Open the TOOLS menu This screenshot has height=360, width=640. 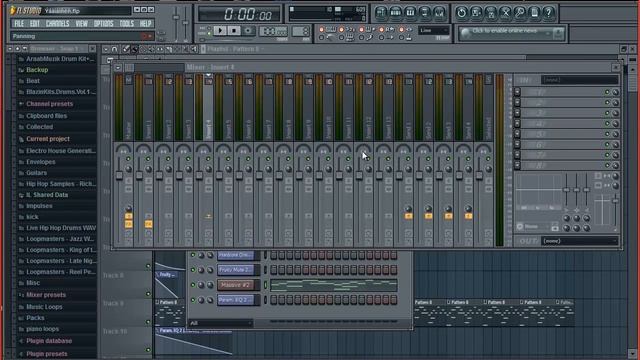coord(127,24)
